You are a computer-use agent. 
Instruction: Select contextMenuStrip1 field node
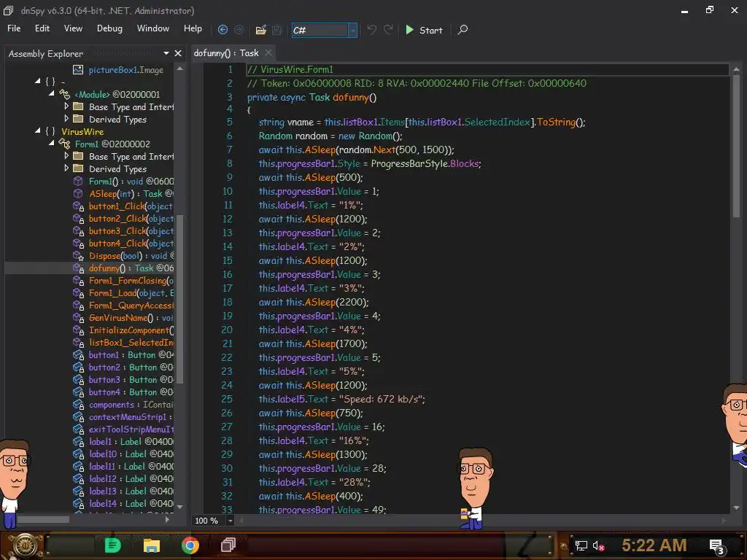[x=131, y=416]
